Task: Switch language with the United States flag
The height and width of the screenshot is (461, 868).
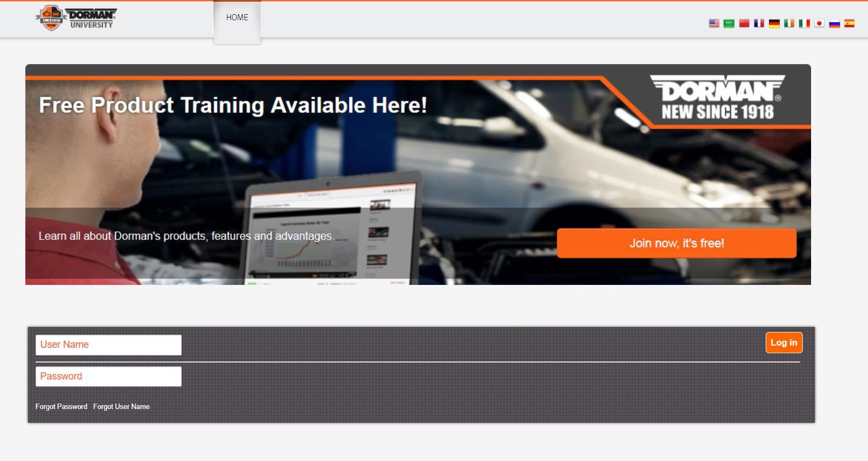Action: [x=714, y=24]
